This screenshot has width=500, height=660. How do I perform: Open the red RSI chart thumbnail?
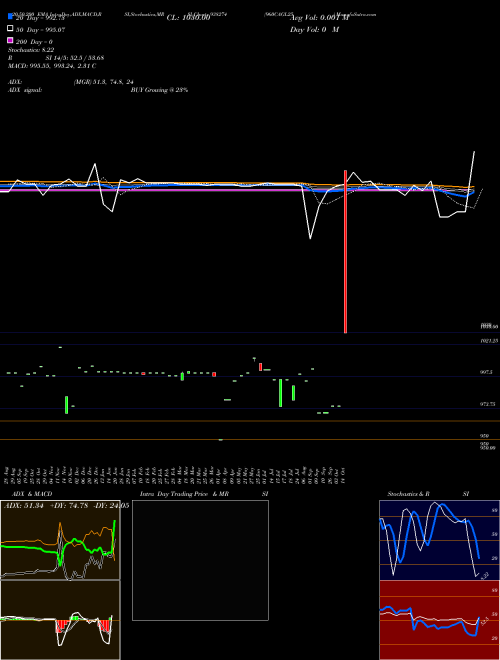[439, 620]
